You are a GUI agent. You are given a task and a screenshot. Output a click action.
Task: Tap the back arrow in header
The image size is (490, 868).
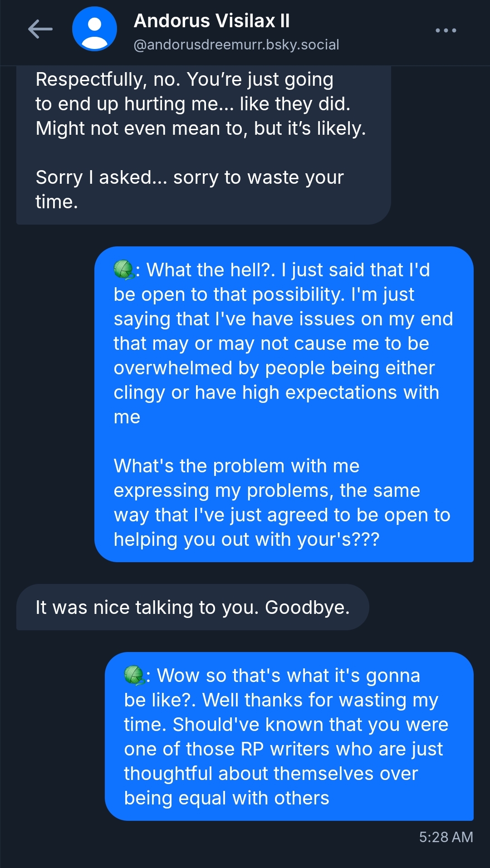point(40,29)
